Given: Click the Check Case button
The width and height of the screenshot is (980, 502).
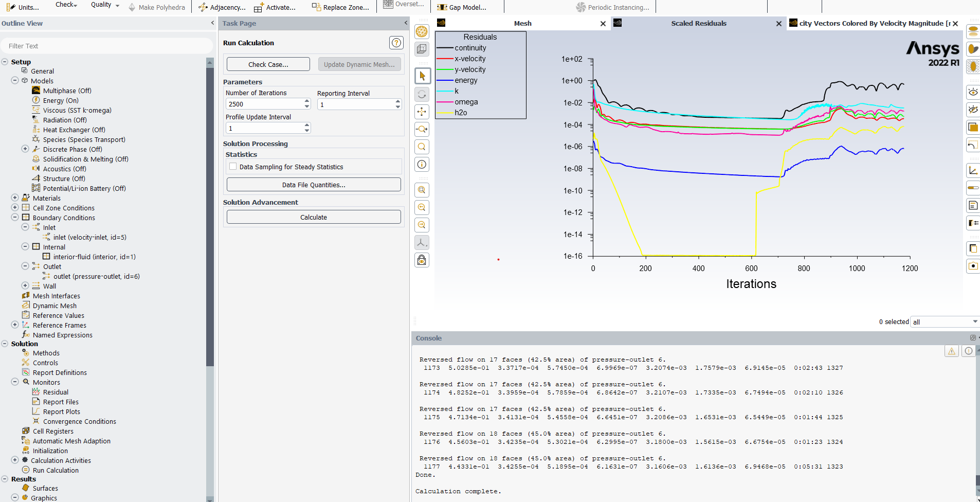Looking at the screenshot, I should 268,64.
